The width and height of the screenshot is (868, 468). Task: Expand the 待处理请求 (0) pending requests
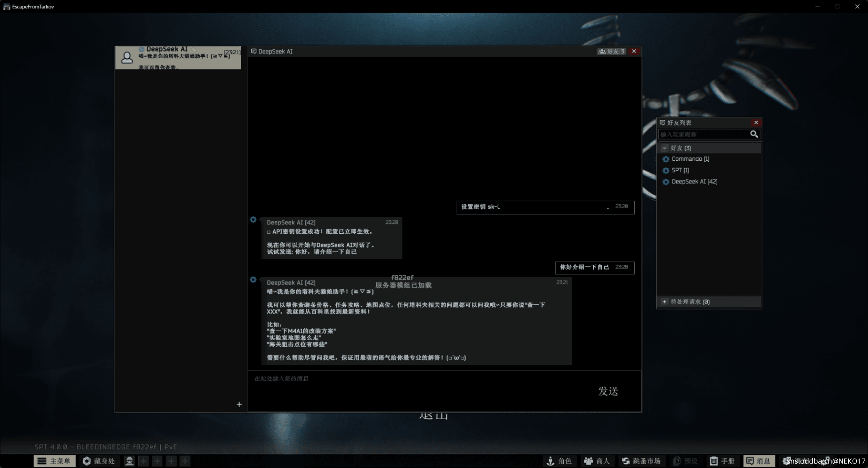click(x=665, y=302)
